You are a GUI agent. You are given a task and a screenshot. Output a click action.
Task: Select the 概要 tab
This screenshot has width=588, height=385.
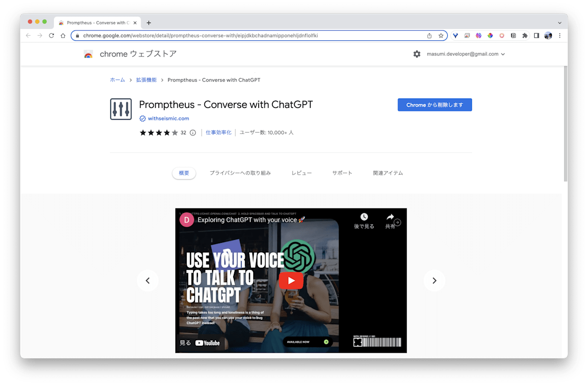click(184, 173)
